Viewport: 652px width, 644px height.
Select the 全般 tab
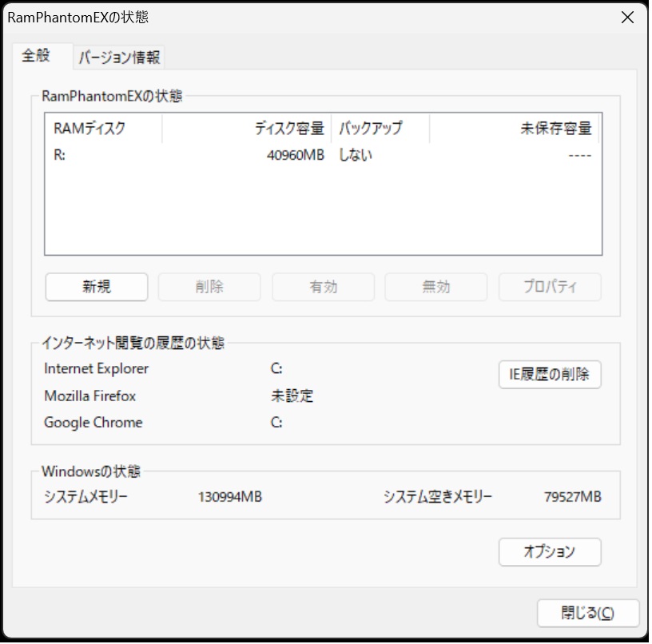point(36,56)
